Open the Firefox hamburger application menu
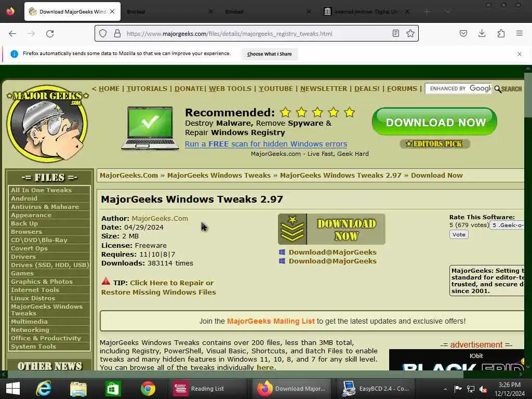Screen dimensions: 532x399 520,33
